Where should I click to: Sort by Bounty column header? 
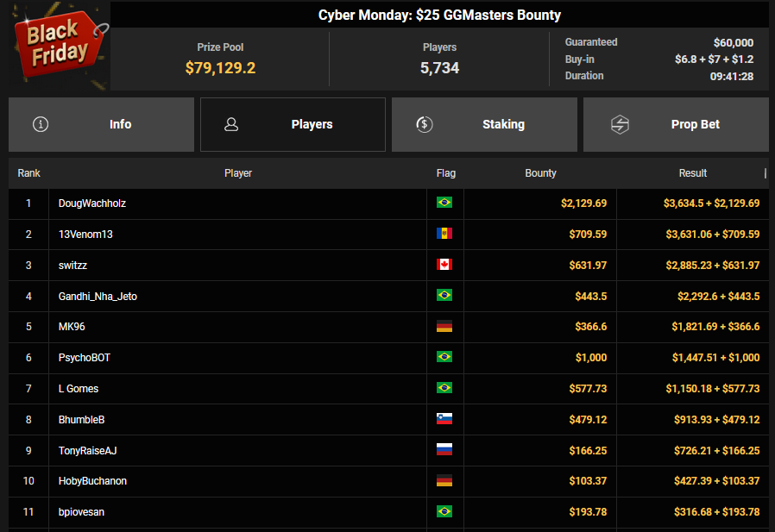pyautogui.click(x=540, y=173)
